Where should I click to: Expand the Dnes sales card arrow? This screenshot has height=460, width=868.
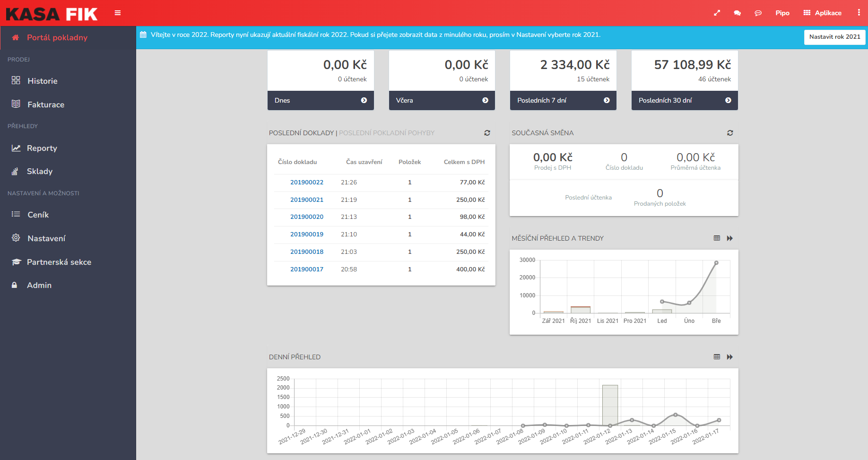pos(364,100)
